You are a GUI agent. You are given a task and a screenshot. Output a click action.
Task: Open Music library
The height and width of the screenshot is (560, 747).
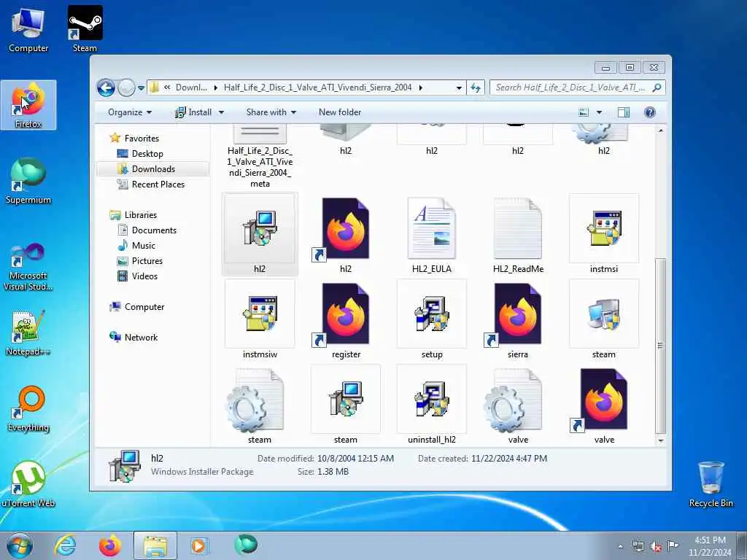(144, 245)
